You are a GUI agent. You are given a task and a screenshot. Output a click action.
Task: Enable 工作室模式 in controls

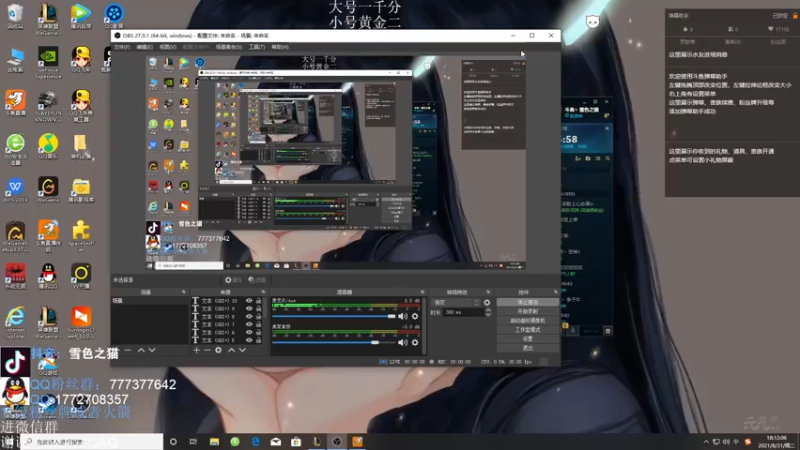click(528, 330)
